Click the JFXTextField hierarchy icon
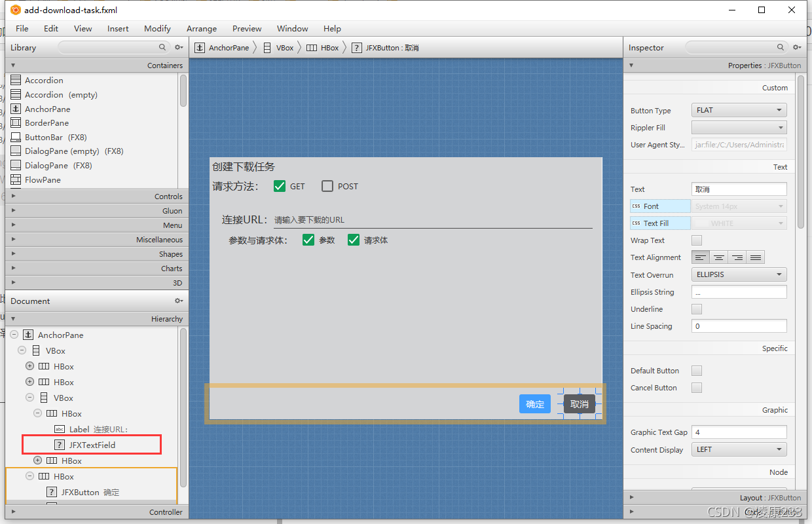Viewport: 812px width, 524px height. click(x=60, y=445)
